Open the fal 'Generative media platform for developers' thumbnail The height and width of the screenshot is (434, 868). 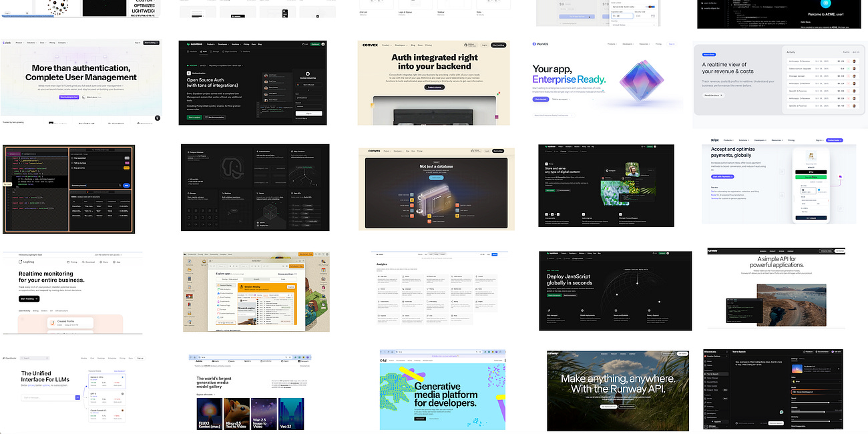click(443, 389)
